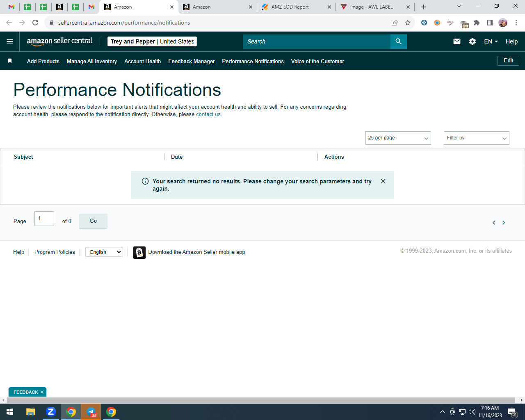Switch to second Amazon browser tab
Image resolution: width=525 pixels, height=420 pixels.
coord(217,7)
